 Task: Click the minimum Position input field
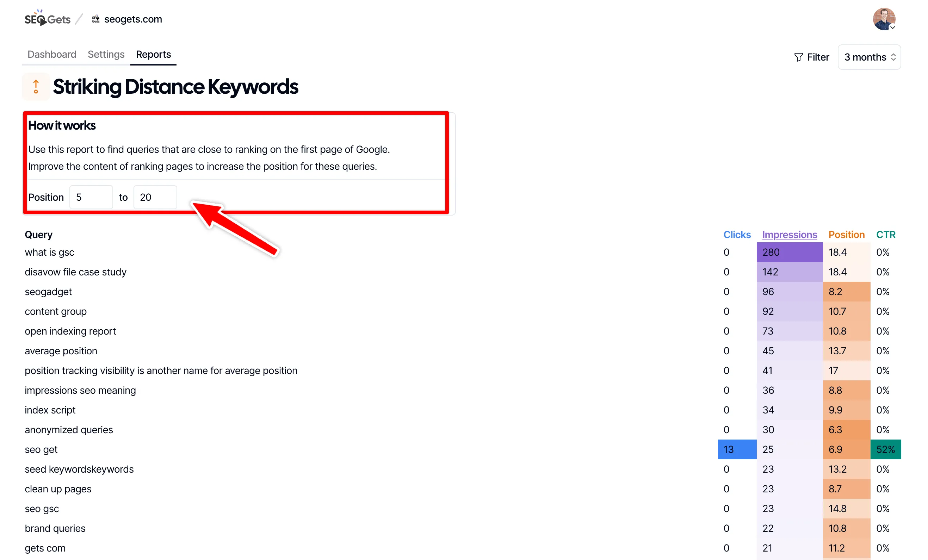point(91,197)
